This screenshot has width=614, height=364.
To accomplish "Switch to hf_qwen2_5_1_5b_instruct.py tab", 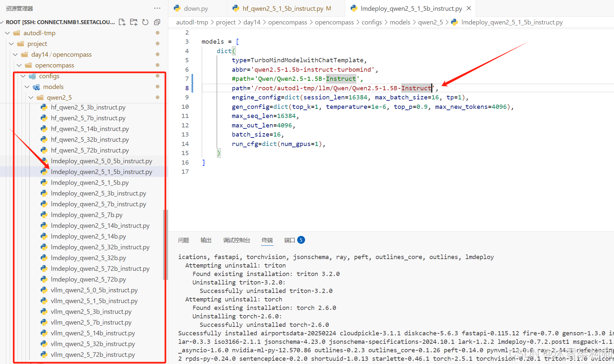I will [x=283, y=8].
